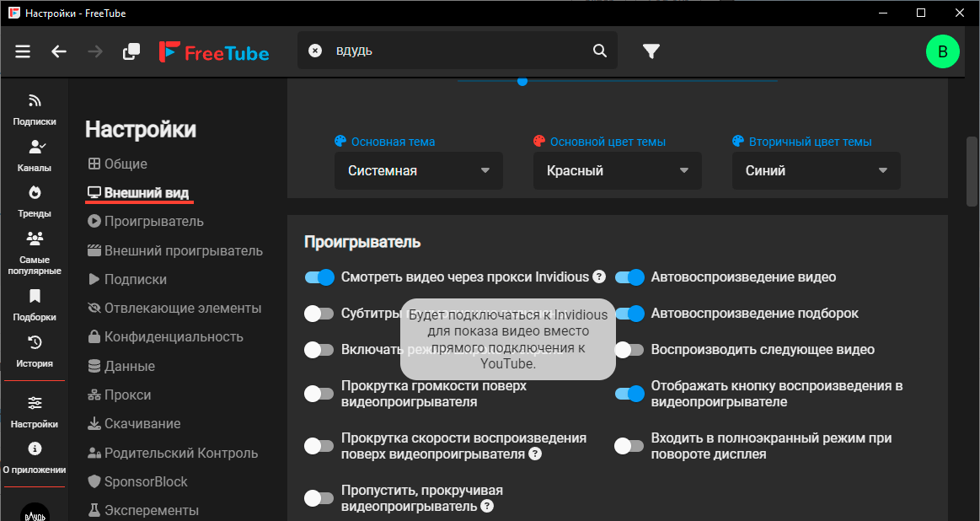Turn off Автовоспроизведение видео
The width and height of the screenshot is (980, 521).
(629, 277)
